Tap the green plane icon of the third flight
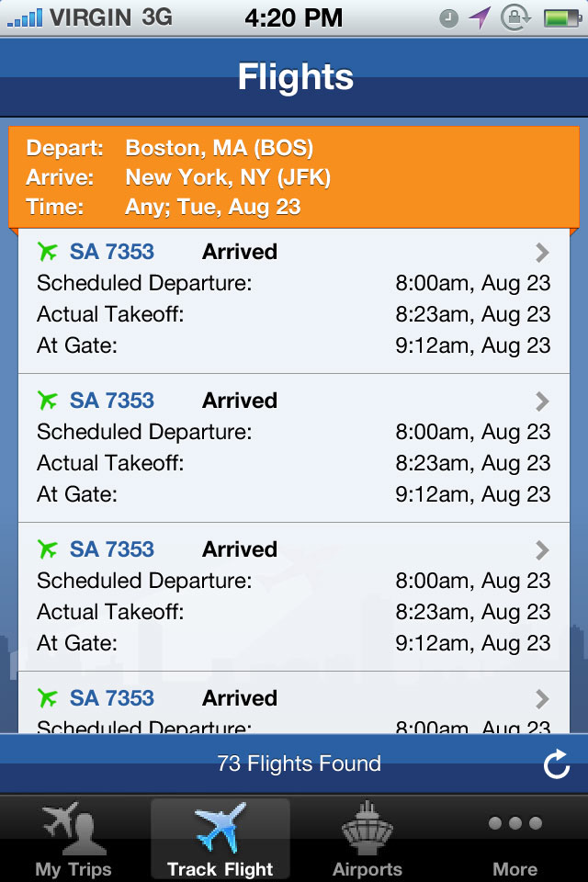Viewport: 588px width, 882px height. pyautogui.click(x=48, y=549)
